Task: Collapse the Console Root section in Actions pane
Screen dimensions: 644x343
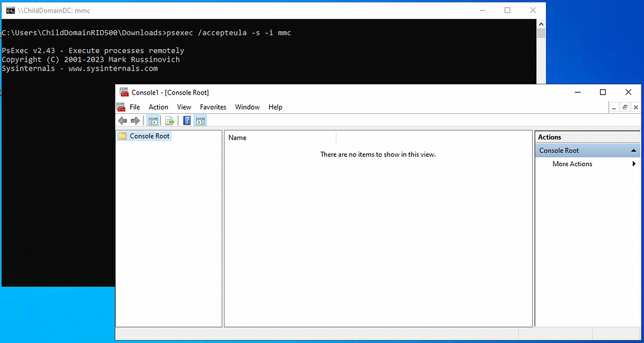Action: click(634, 151)
